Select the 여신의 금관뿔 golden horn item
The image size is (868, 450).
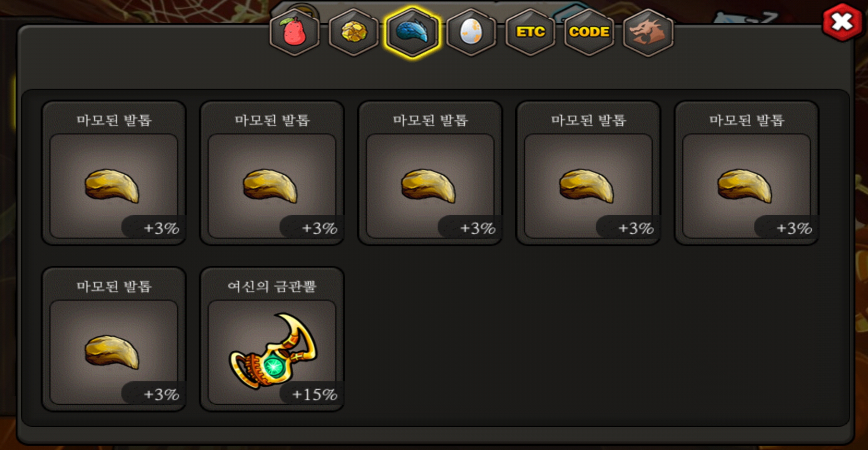(x=272, y=339)
